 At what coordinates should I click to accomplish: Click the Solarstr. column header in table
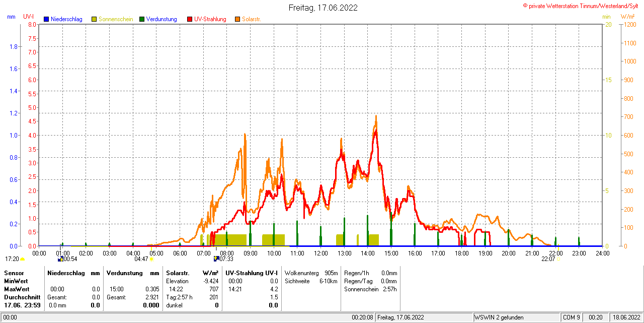pyautogui.click(x=177, y=273)
